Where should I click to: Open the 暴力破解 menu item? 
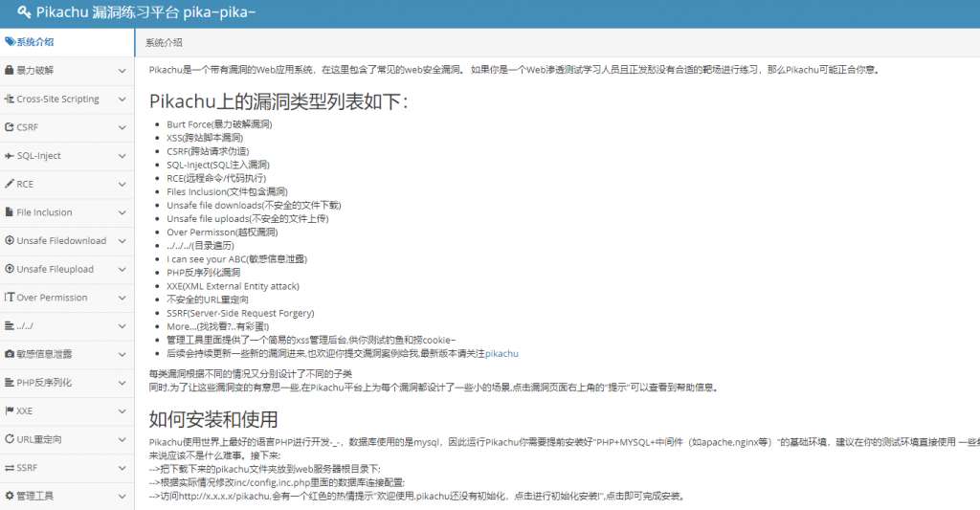point(67,71)
